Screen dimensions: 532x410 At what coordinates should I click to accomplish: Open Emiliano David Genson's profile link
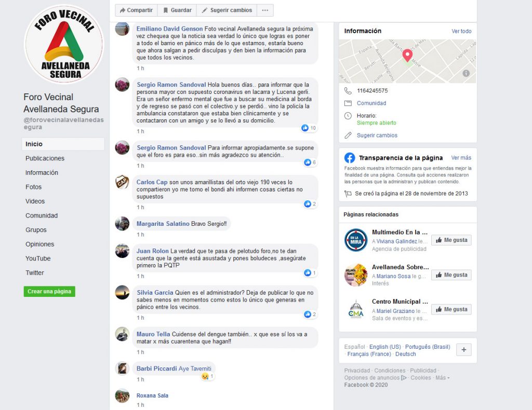170,29
